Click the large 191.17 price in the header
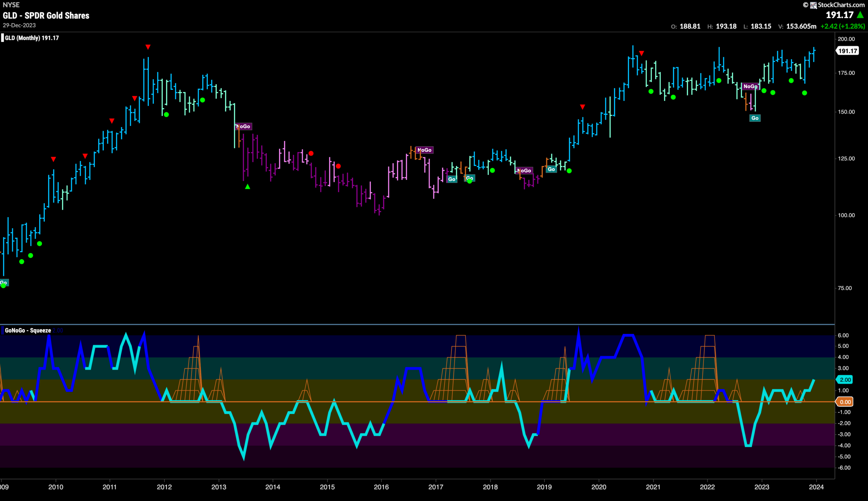This screenshot has width=868, height=501. (x=840, y=15)
